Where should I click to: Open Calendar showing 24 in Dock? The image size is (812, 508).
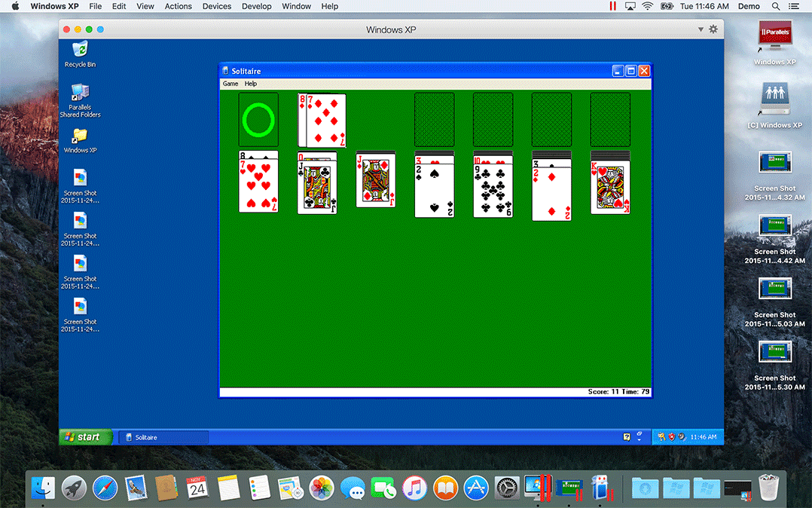pos(197,488)
